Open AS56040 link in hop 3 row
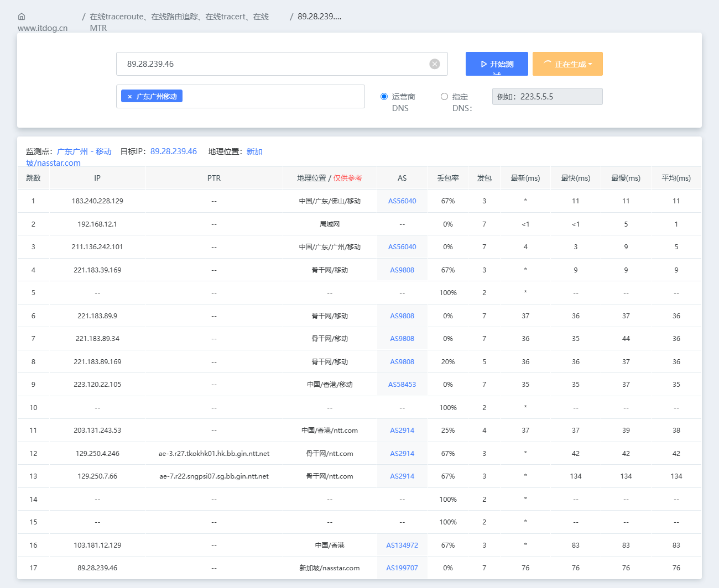719x588 pixels. click(402, 247)
